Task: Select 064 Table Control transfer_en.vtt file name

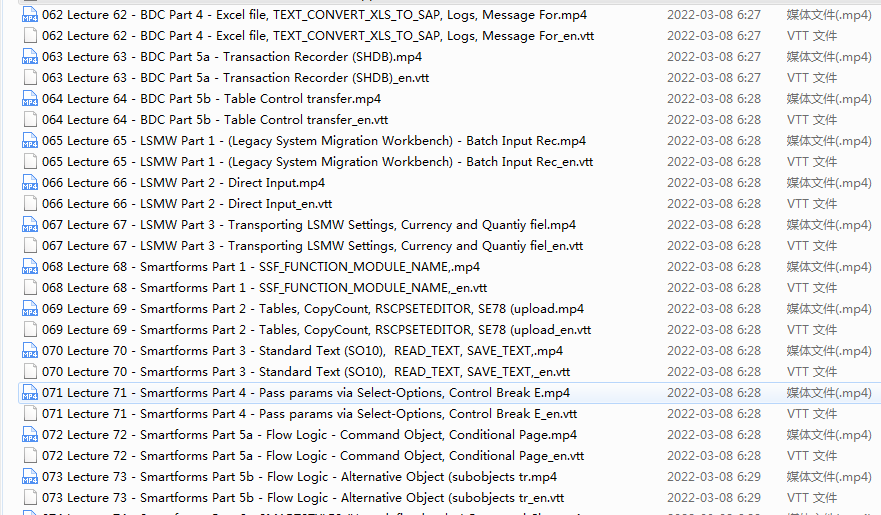Action: (215, 120)
